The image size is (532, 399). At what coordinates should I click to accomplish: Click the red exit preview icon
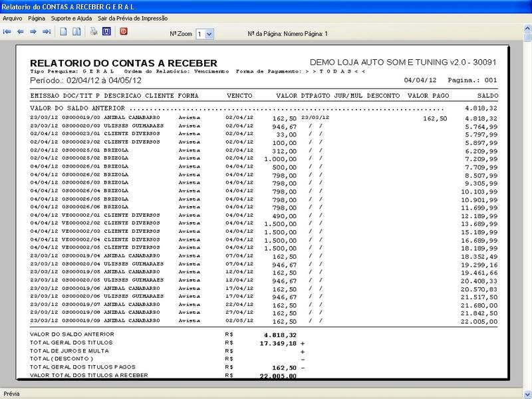124,31
